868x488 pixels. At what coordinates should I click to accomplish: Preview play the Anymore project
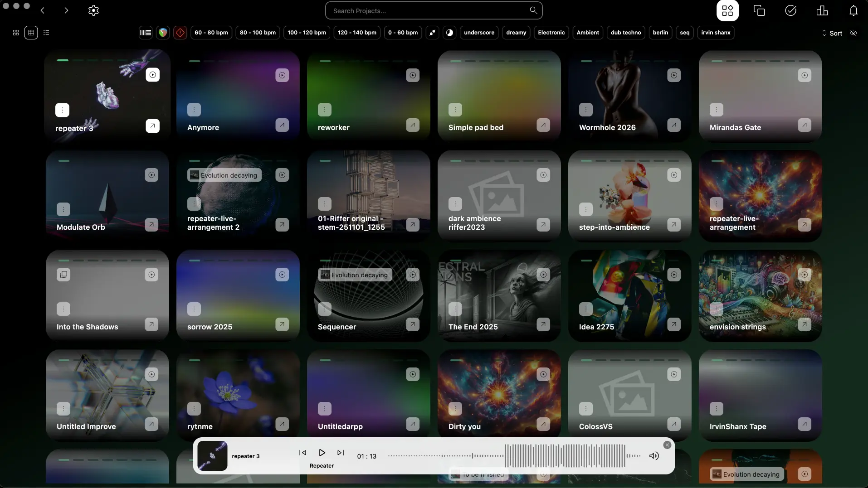pyautogui.click(x=282, y=75)
